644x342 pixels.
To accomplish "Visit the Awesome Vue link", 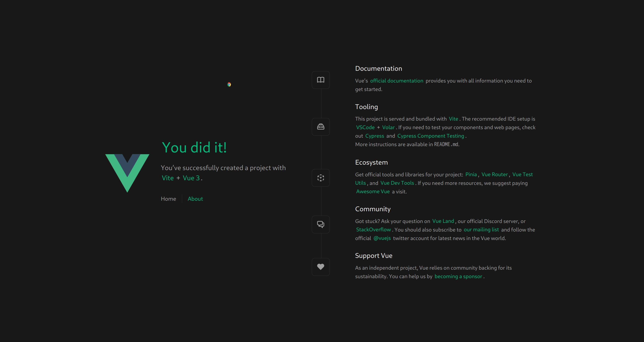I will pos(373,192).
